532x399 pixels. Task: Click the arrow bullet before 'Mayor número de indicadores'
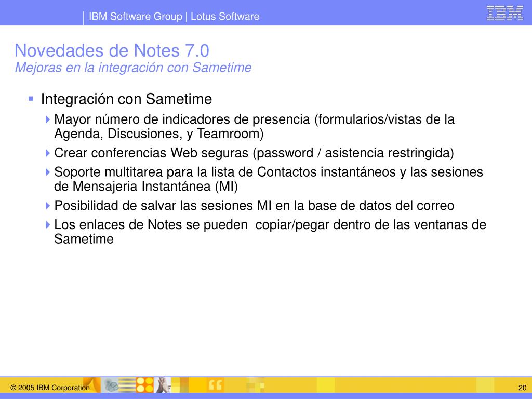(47, 119)
